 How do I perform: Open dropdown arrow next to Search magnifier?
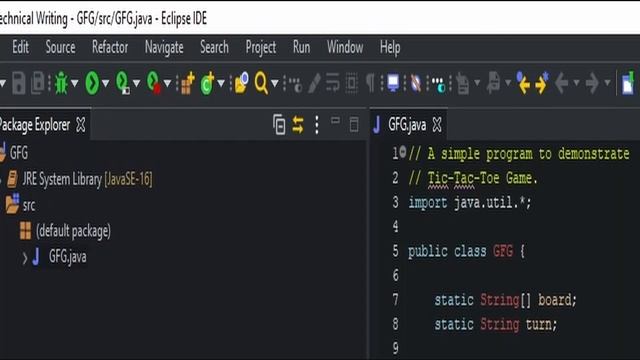275,83
